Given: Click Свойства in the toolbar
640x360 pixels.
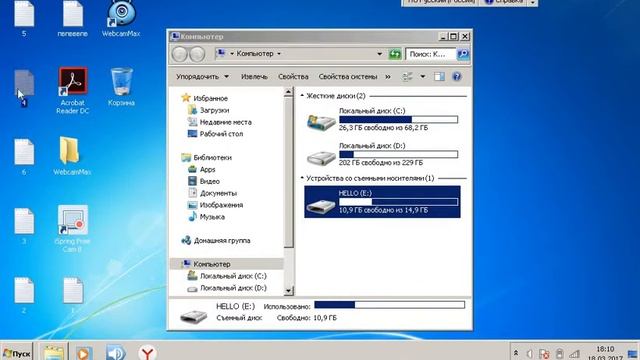Looking at the screenshot, I should (293, 77).
